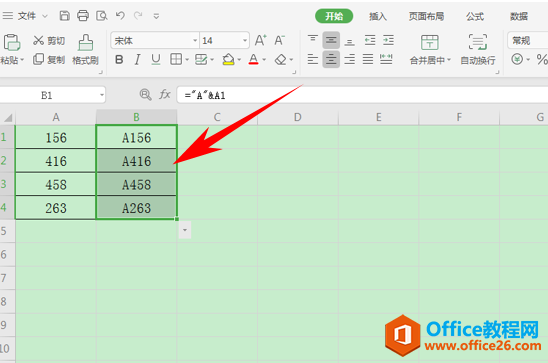This screenshot has width=548, height=363.
Task: Undo the last action
Action: point(120,15)
